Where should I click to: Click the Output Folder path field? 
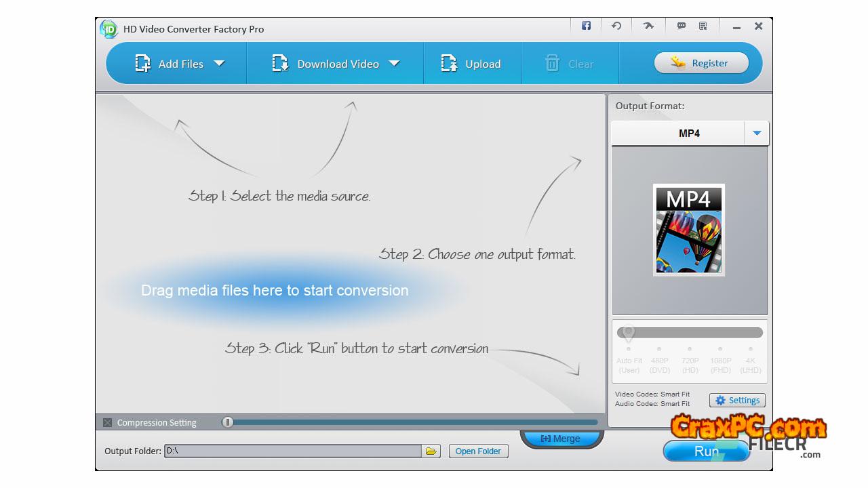point(292,451)
